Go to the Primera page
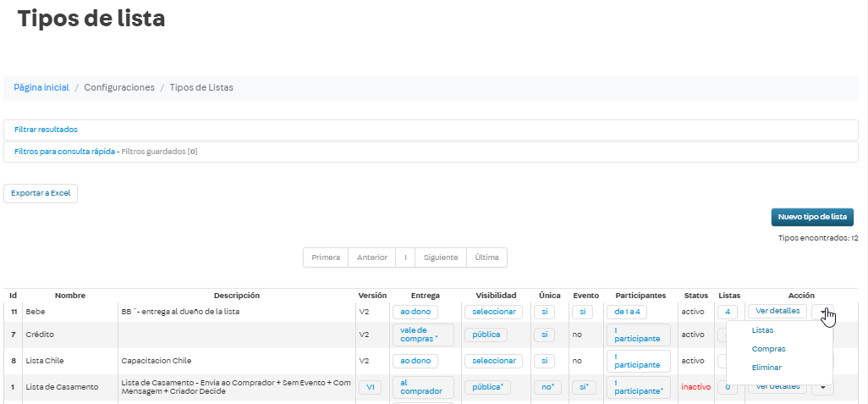The image size is (868, 404). [326, 257]
